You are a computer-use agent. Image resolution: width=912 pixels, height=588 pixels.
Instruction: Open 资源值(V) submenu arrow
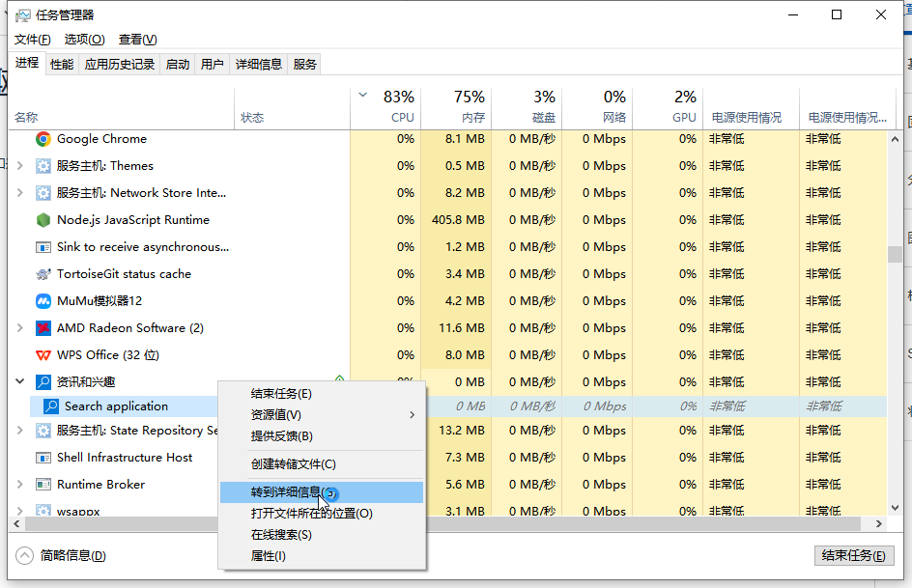412,415
